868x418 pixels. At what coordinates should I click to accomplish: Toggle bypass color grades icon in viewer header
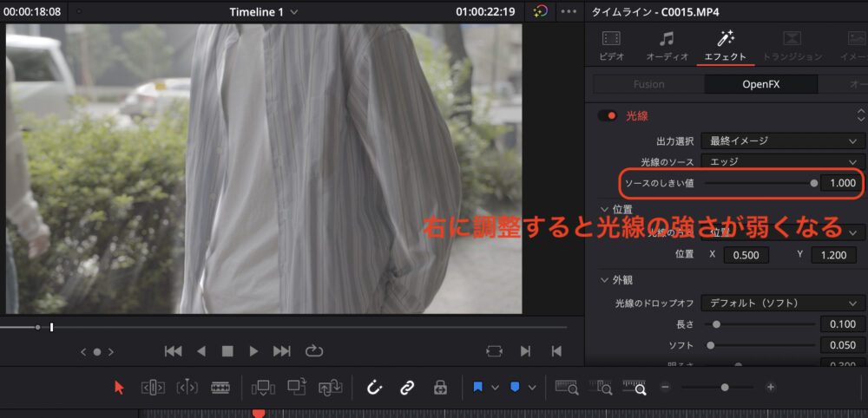tap(540, 12)
